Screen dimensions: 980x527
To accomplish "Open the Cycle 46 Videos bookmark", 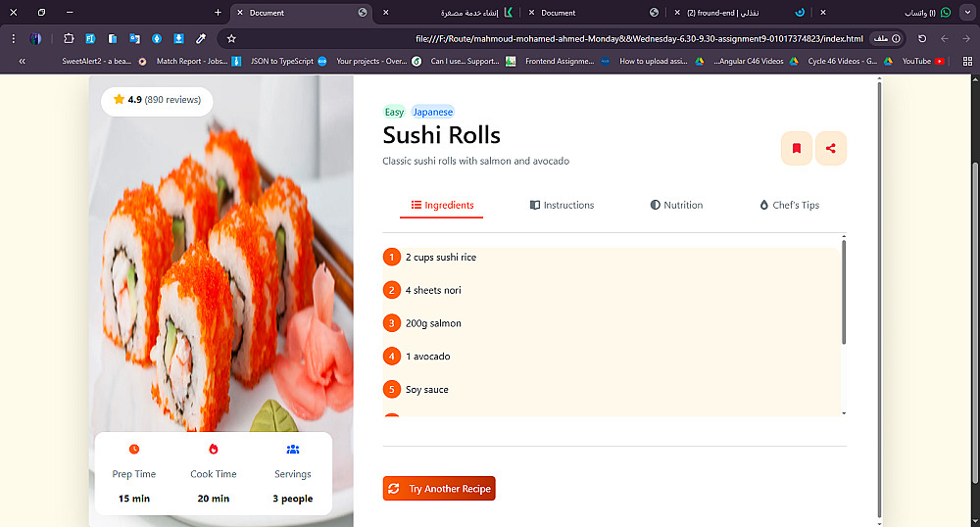I will tap(850, 61).
